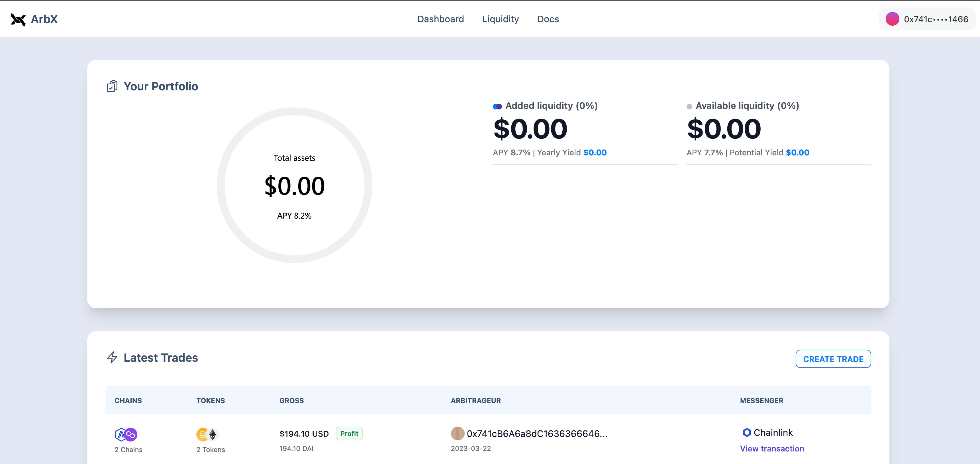The image size is (980, 464).
Task: Click the ARBITRAGEUR column header
Action: coord(475,400)
